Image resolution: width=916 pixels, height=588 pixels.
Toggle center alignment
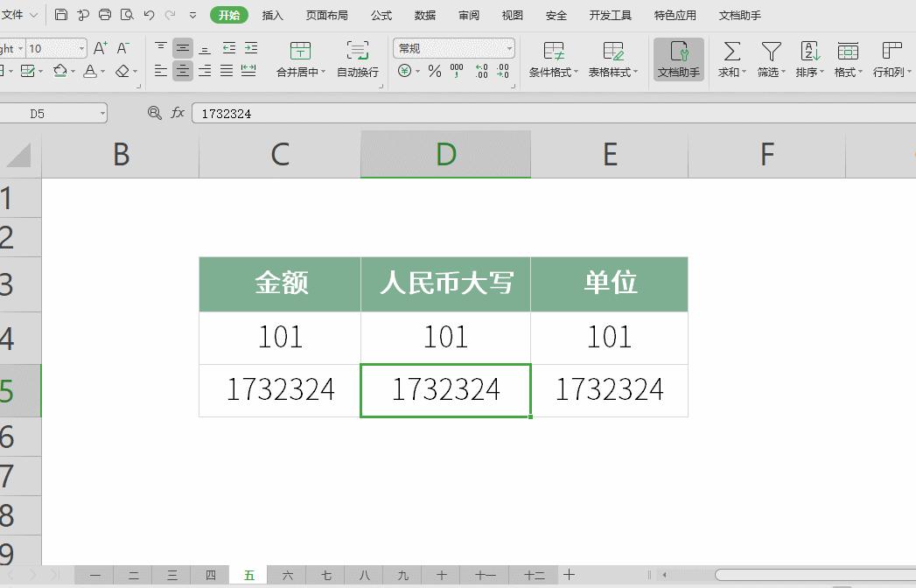(182, 72)
